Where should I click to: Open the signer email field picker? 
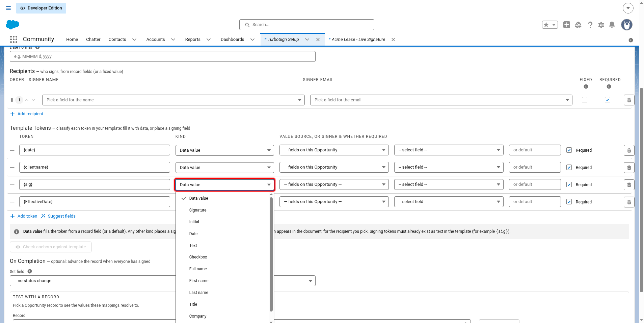441,100
